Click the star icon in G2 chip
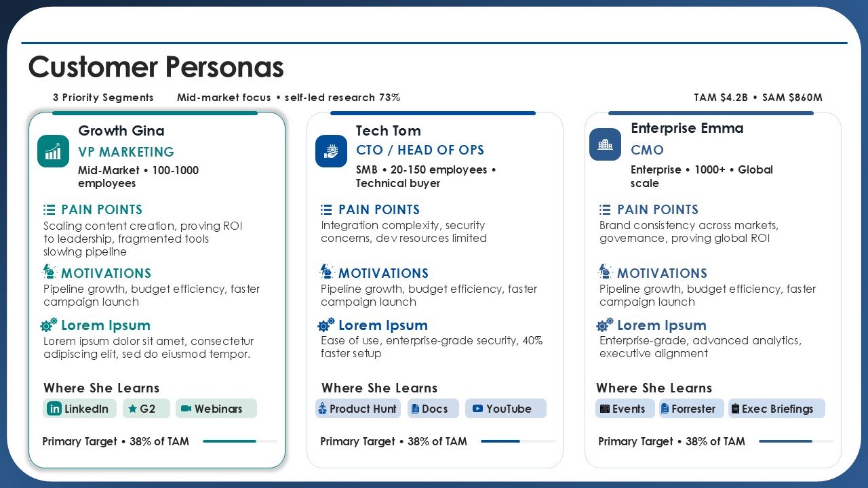The width and height of the screenshot is (868, 488). [133, 409]
